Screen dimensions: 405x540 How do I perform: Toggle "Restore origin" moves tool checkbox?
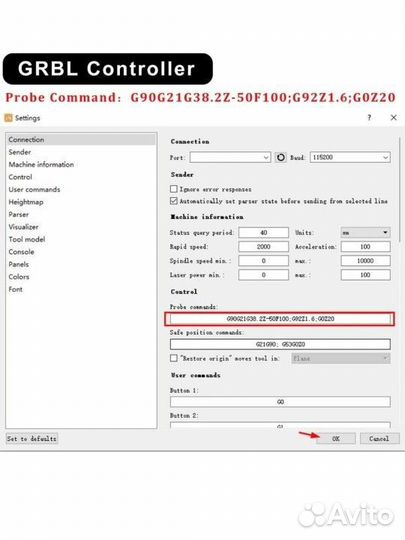(x=174, y=358)
